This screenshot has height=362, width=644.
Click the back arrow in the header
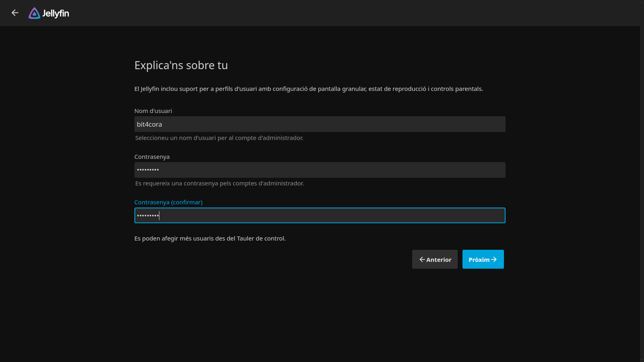pos(15,13)
